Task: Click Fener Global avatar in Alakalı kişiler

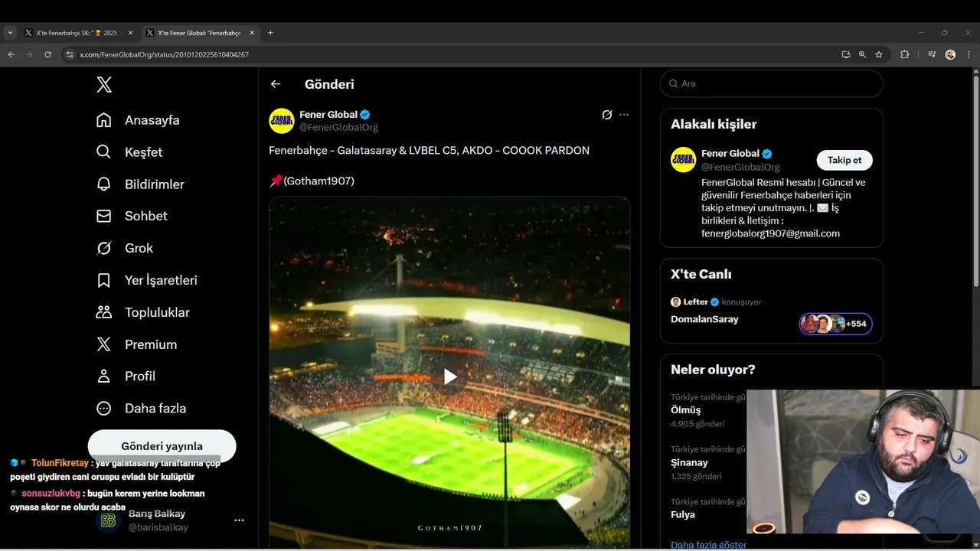Action: tap(684, 160)
